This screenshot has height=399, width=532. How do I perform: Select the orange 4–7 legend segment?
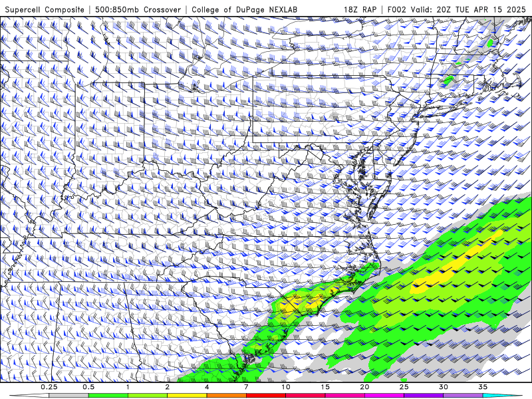[x=226, y=396]
